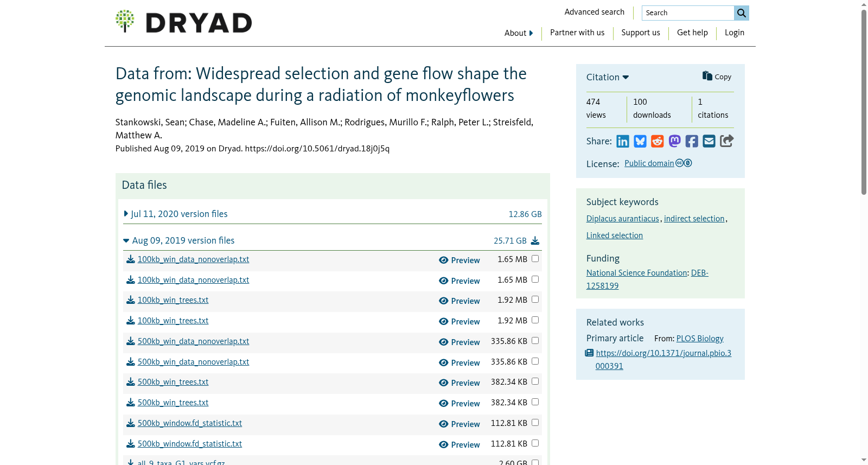The width and height of the screenshot is (868, 465).
Task: Download all Aug 09, 2019 version files
Action: click(x=535, y=240)
